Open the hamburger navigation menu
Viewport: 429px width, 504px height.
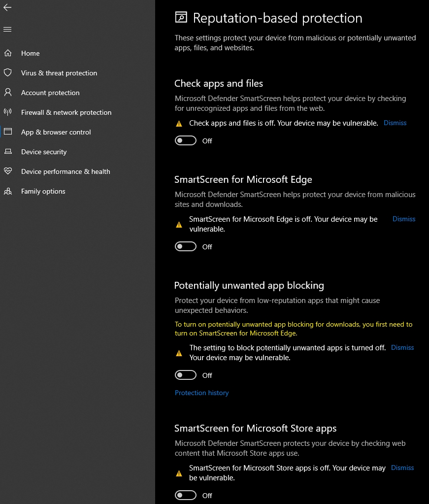[7, 30]
